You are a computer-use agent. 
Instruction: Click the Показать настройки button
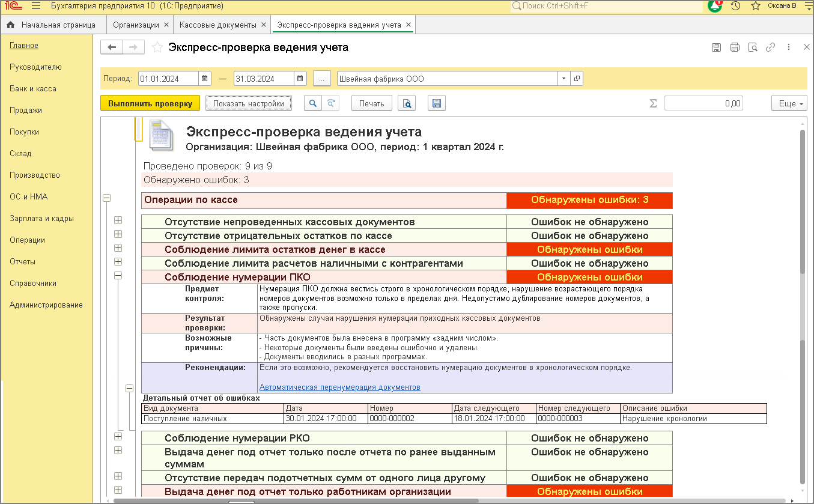(249, 103)
